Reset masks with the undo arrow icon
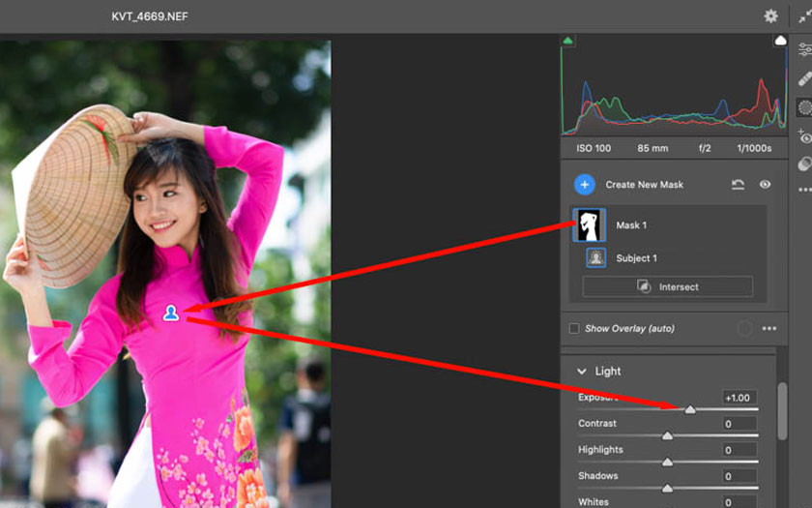This screenshot has width=812, height=508. click(x=738, y=184)
